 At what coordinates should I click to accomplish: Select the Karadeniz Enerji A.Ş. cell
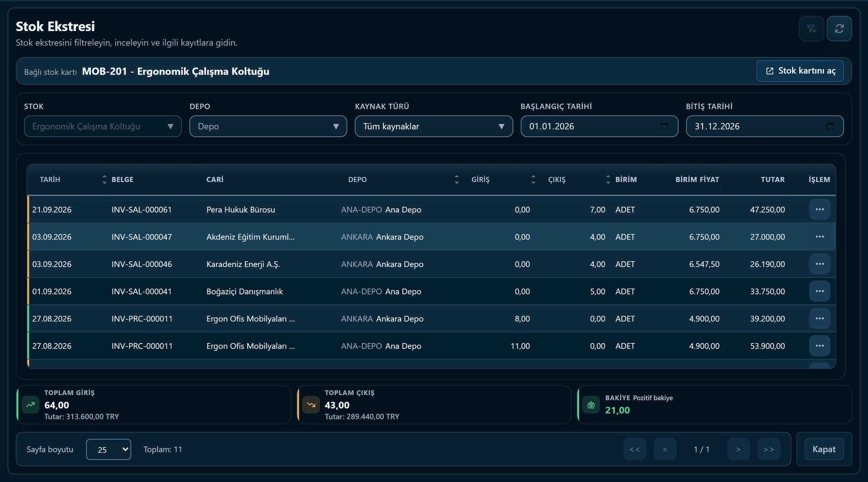coord(243,264)
